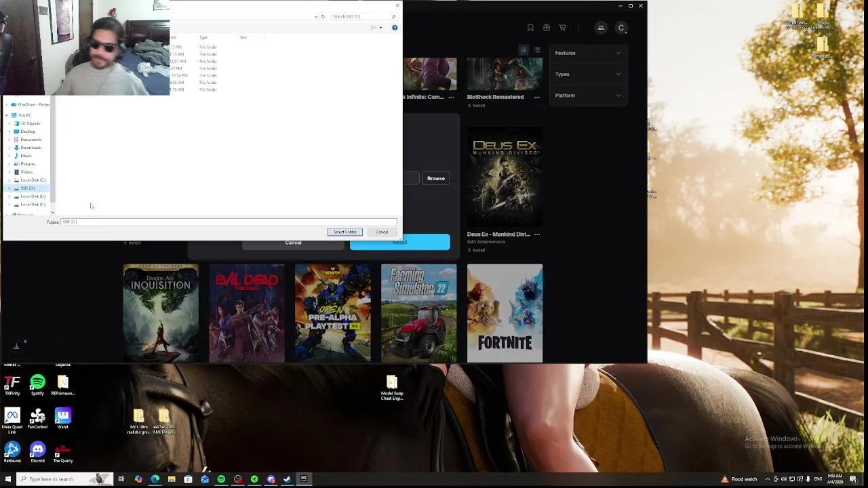868x488 pixels.
Task: Open Evil Dead The Game cover
Action: tap(247, 313)
